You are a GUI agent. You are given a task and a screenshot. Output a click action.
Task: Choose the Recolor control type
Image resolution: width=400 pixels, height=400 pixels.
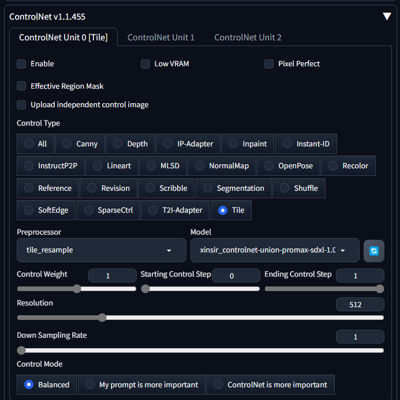pyautogui.click(x=348, y=166)
